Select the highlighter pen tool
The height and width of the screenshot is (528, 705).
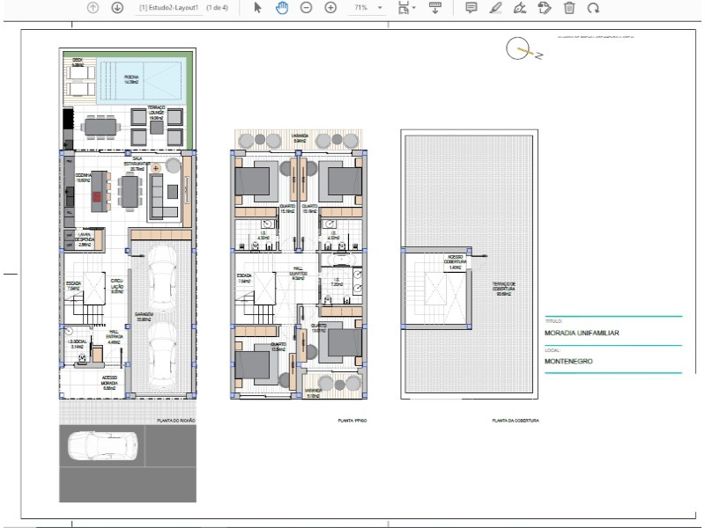point(496,7)
